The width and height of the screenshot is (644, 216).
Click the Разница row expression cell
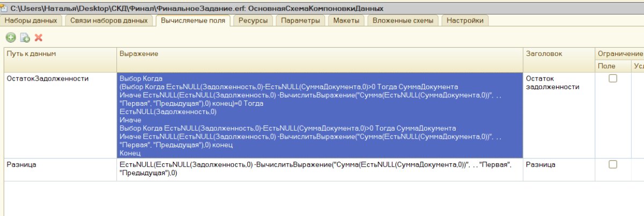point(319,169)
